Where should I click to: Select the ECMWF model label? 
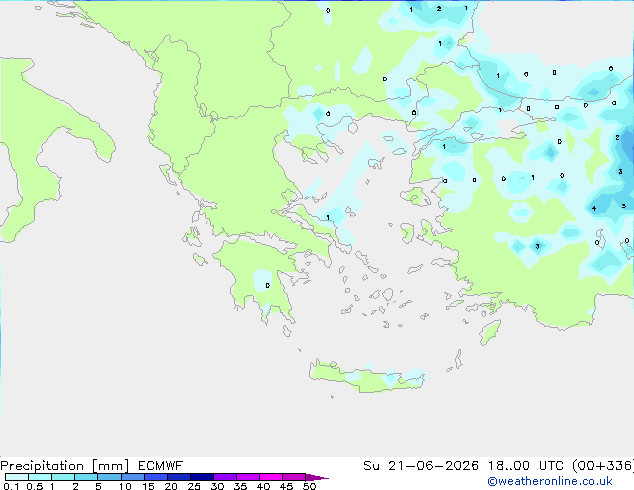click(160, 466)
